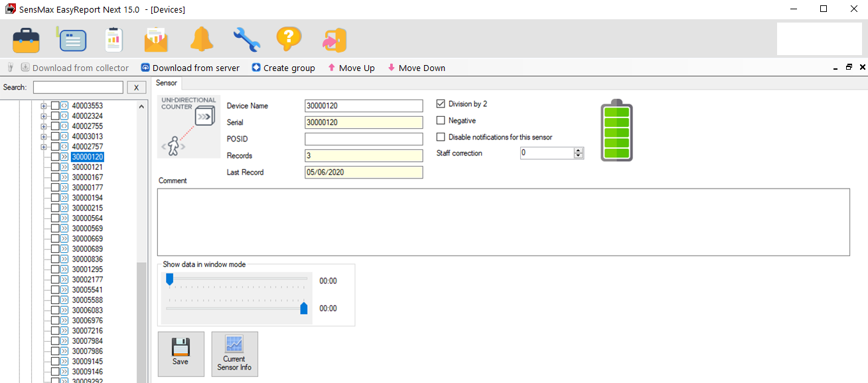Open the wrench settings icon
The image size is (868, 383).
[246, 40]
